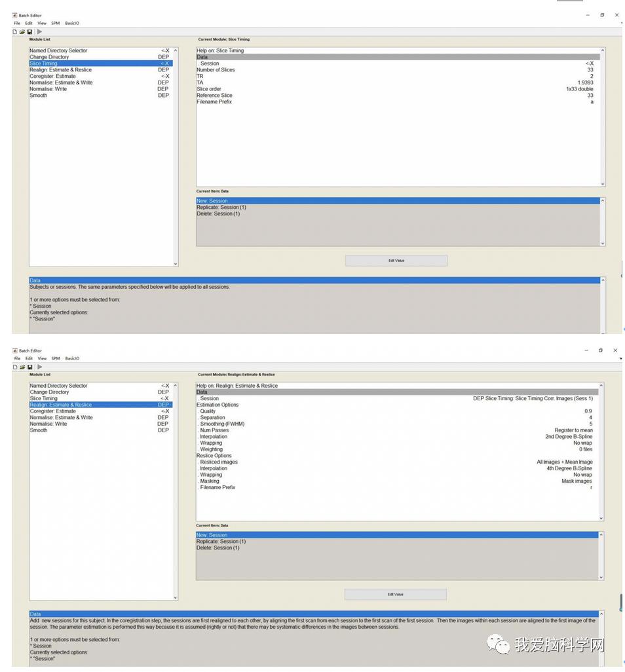Click Save Batch disk icon in lower Batch Editor
The width and height of the screenshot is (625, 672).
[29, 367]
